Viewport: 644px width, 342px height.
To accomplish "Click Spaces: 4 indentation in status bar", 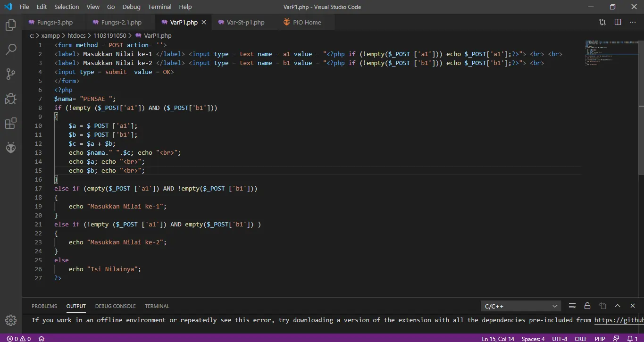I will [533, 338].
